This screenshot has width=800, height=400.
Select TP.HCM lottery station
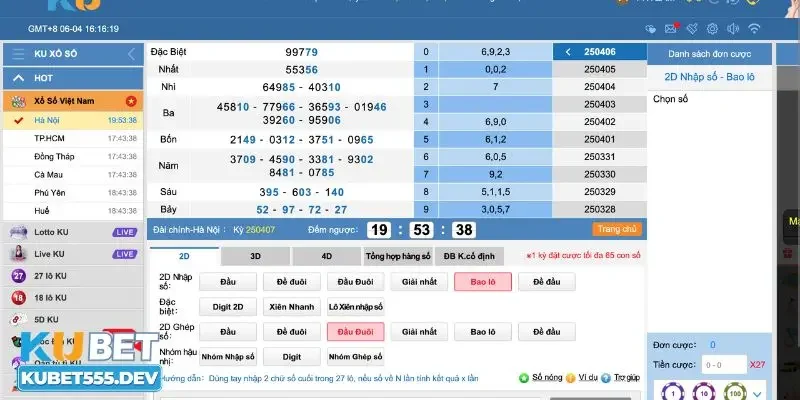tap(73, 138)
